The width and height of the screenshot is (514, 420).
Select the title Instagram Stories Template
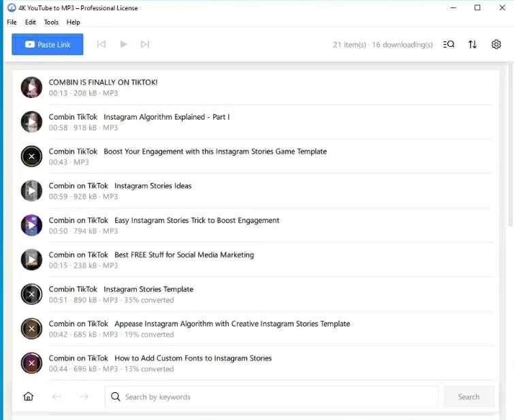pos(148,289)
